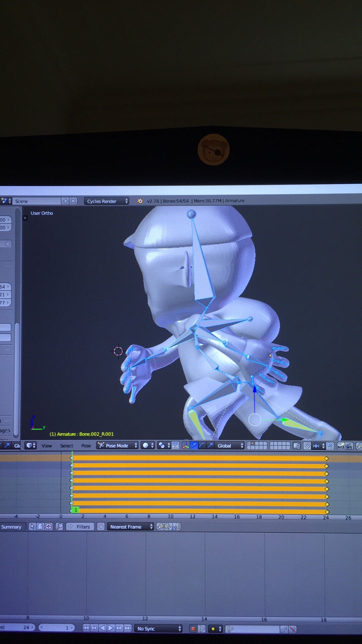Click the second layer button grid
This screenshot has width=362, height=644.
tap(280, 445)
